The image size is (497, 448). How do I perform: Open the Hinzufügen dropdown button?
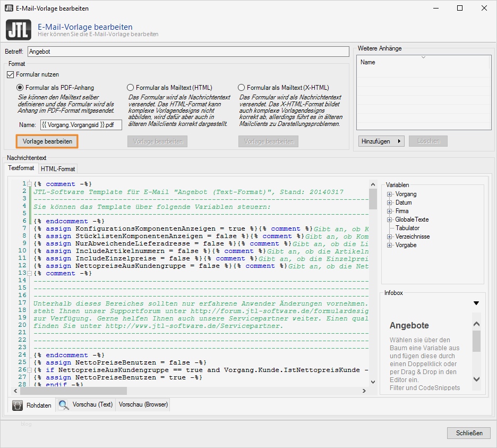pyautogui.click(x=381, y=141)
